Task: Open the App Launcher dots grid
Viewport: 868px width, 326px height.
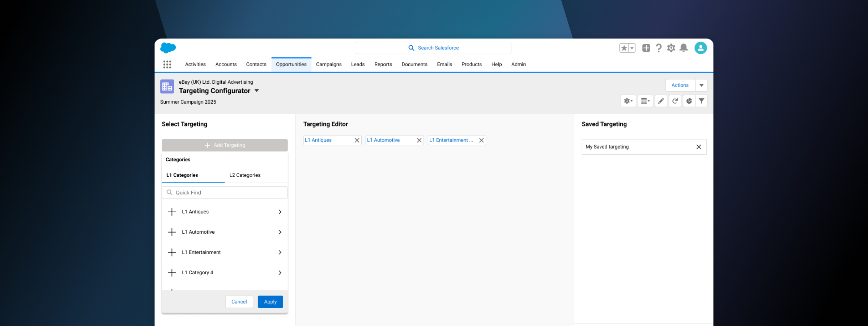Action: pos(167,64)
